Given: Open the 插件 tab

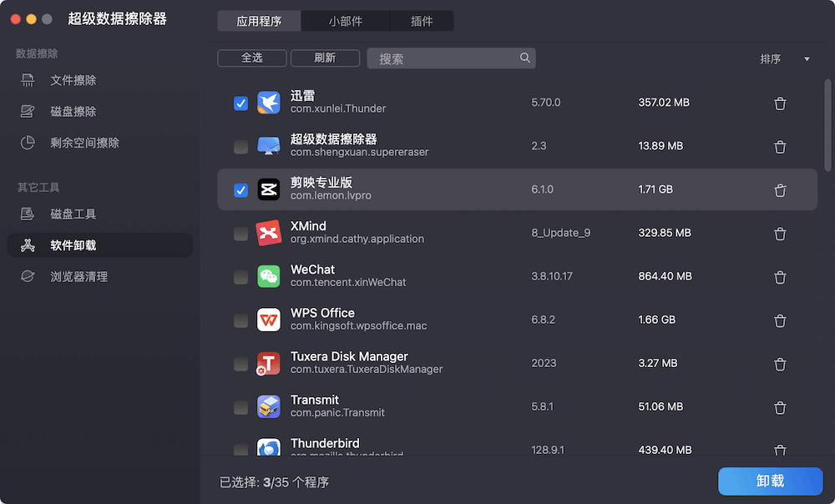Looking at the screenshot, I should click(422, 21).
